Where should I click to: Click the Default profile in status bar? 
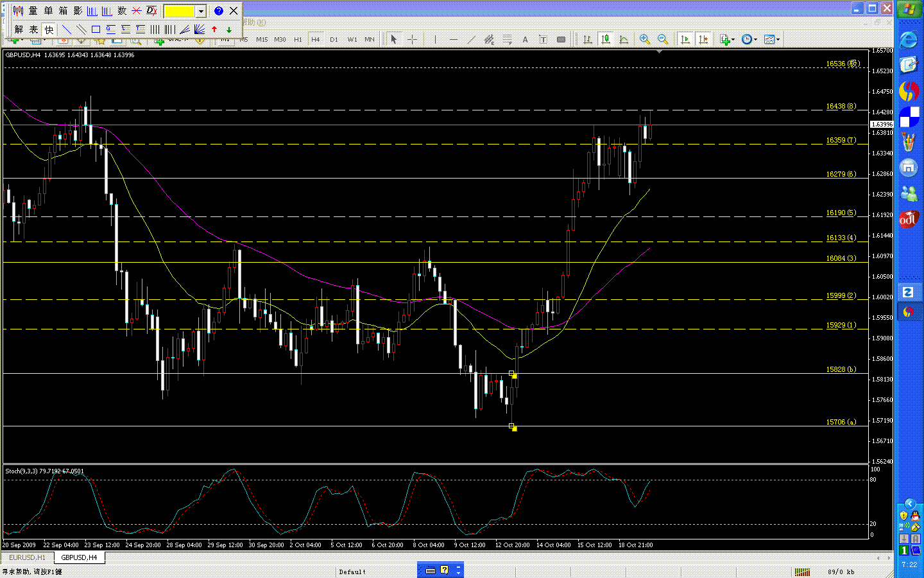[x=352, y=572]
